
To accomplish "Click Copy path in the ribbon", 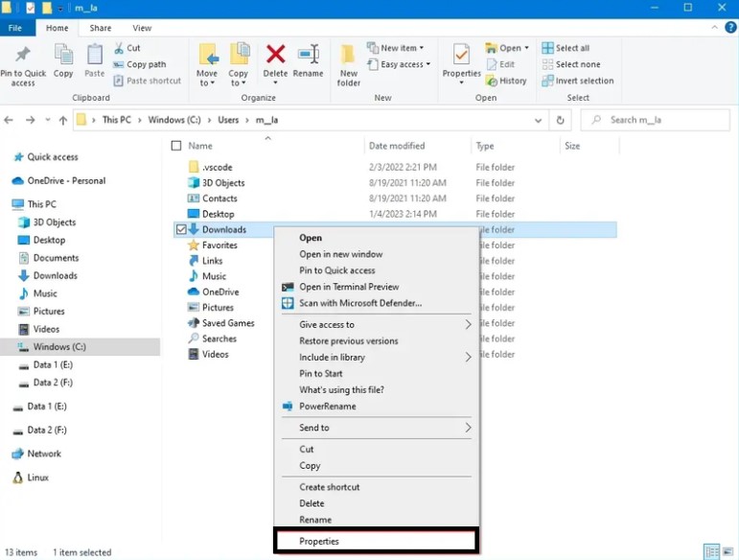I will (140, 64).
